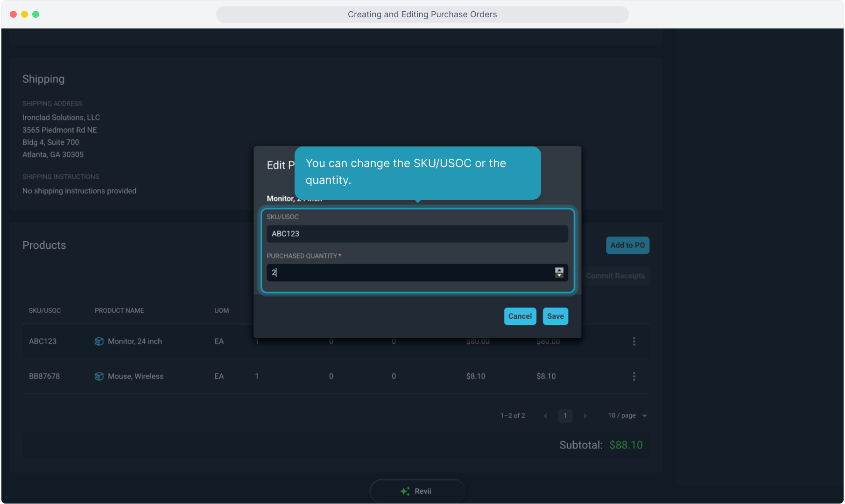Click the Monitor, 24 inch product name
Image resolution: width=845 pixels, height=504 pixels.
point(135,342)
